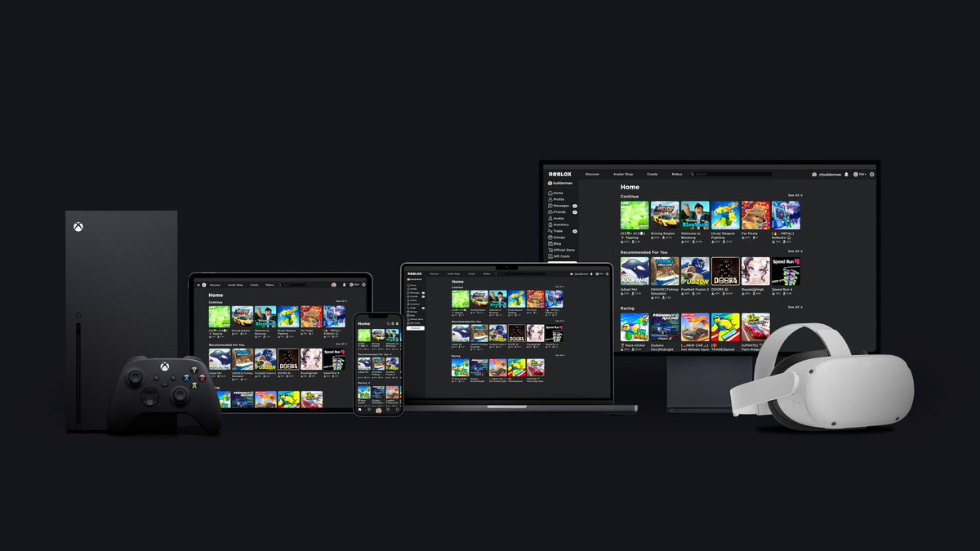Open Trade in the monitor's sidebar
This screenshot has height=551, width=980.
[555, 231]
